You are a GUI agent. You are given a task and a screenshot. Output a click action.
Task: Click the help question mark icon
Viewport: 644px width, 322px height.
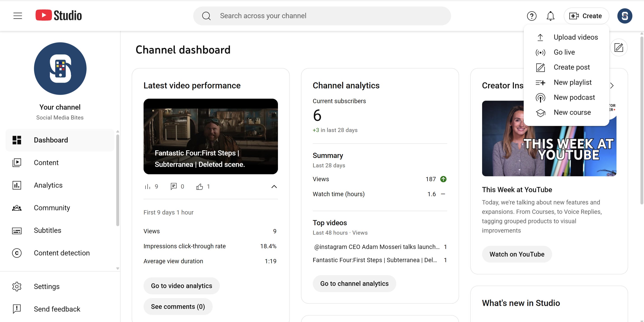tap(532, 16)
